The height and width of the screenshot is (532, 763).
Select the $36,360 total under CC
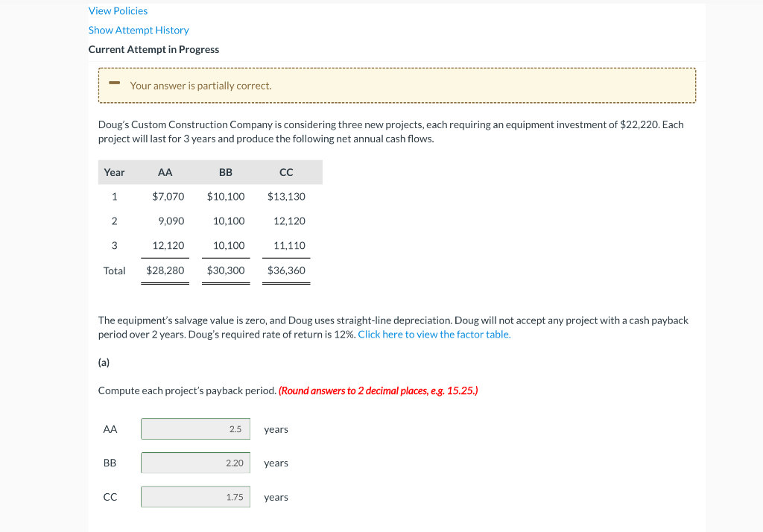(x=286, y=270)
